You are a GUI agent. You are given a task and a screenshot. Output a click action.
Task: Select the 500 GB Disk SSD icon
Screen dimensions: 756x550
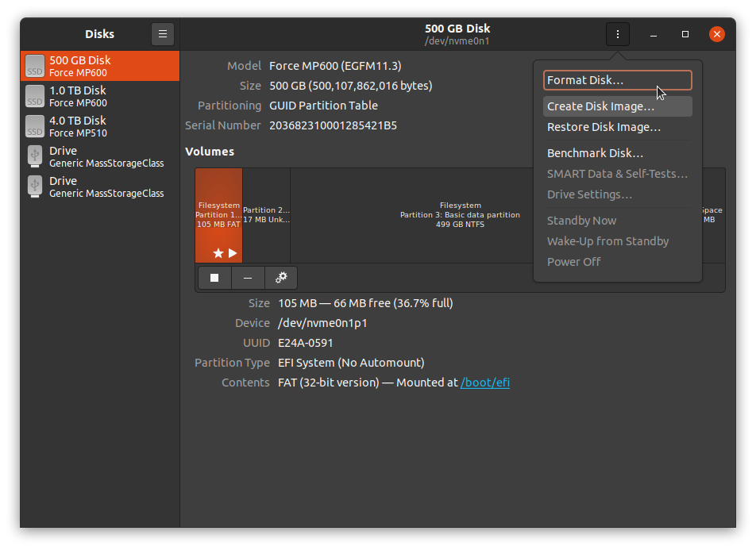coord(35,67)
